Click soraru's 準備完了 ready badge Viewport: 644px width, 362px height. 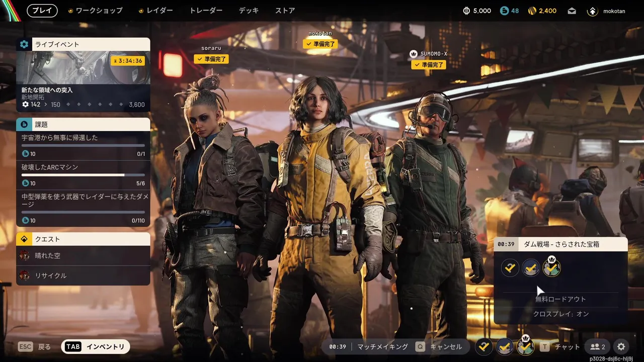(211, 59)
